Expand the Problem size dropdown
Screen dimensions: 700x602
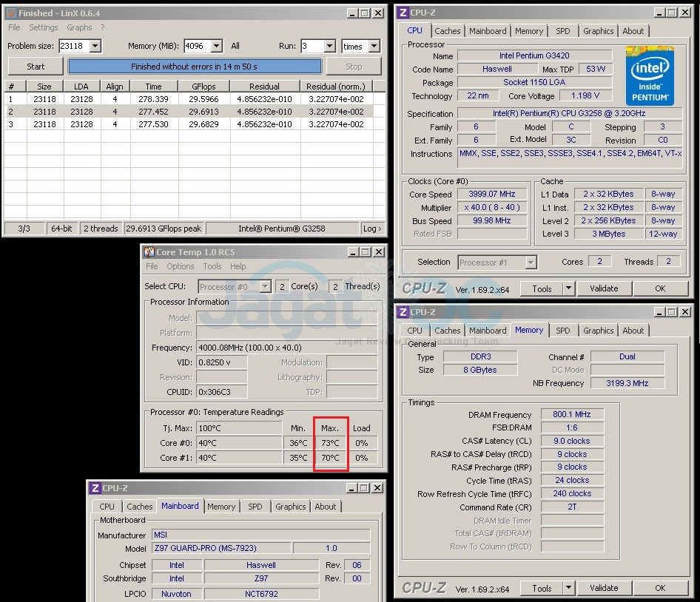(95, 46)
